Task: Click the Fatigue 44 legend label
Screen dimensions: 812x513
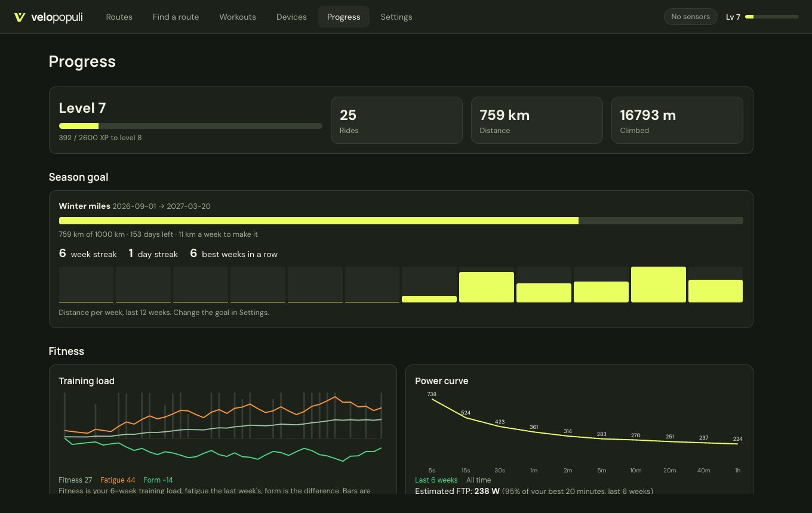Action: (x=118, y=480)
